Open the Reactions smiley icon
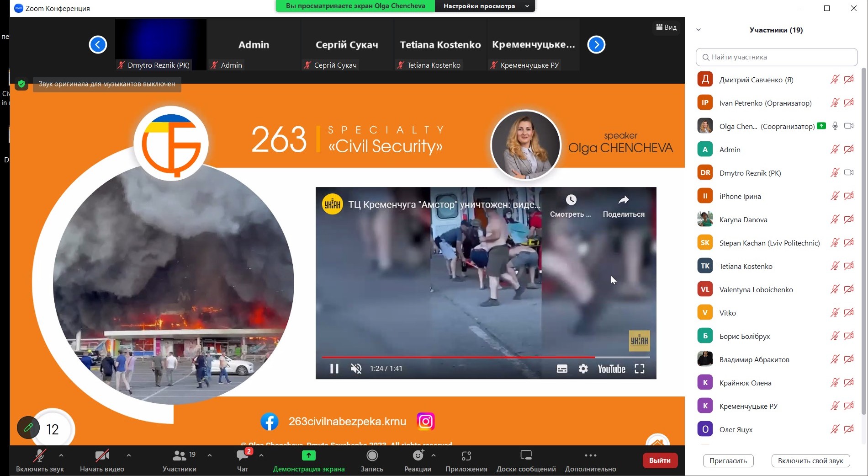This screenshot has width=868, height=476. coord(418,455)
